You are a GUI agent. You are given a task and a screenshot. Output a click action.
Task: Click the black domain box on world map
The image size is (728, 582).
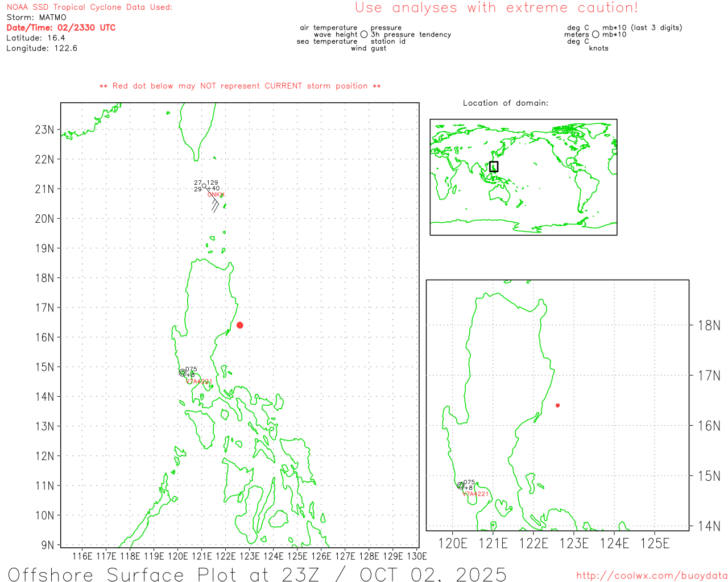tap(494, 167)
